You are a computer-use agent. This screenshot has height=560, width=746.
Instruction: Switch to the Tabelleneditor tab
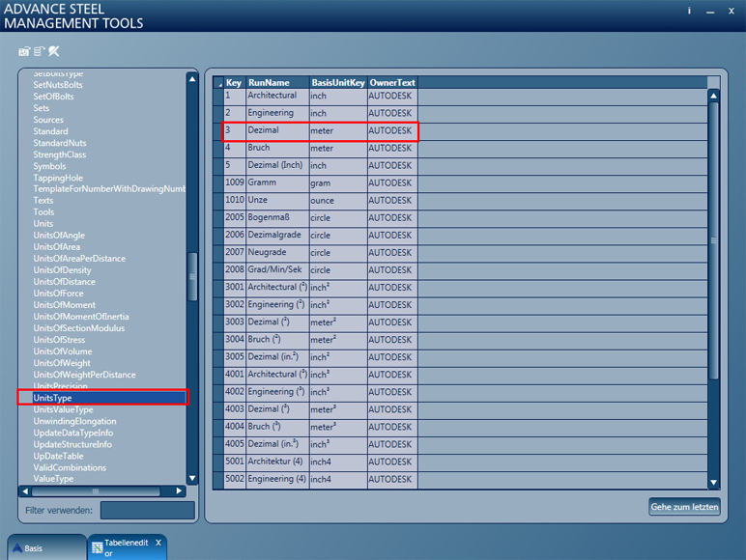(x=126, y=547)
